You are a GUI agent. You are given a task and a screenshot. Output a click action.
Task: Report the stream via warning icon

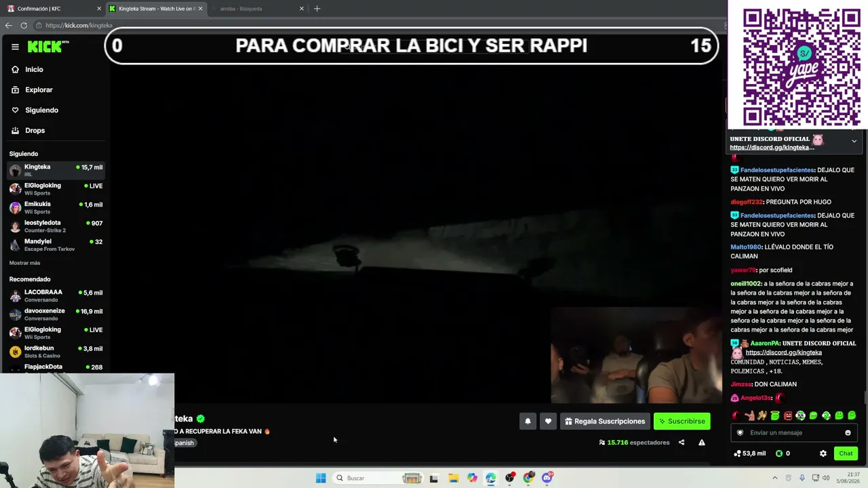702,443
